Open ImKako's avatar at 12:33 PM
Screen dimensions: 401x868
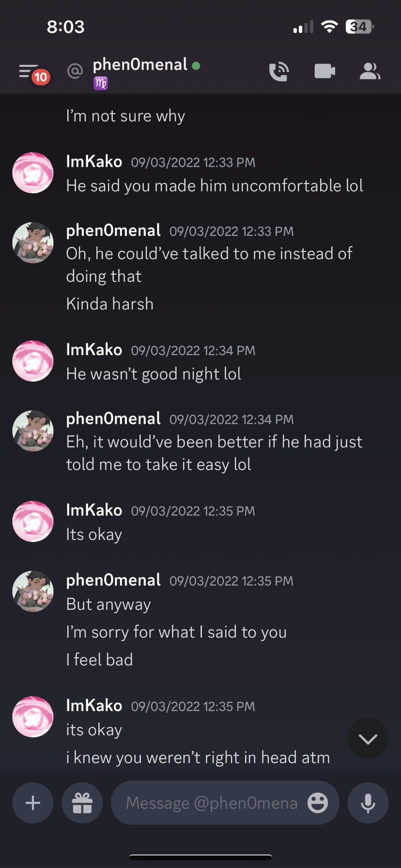(x=33, y=173)
